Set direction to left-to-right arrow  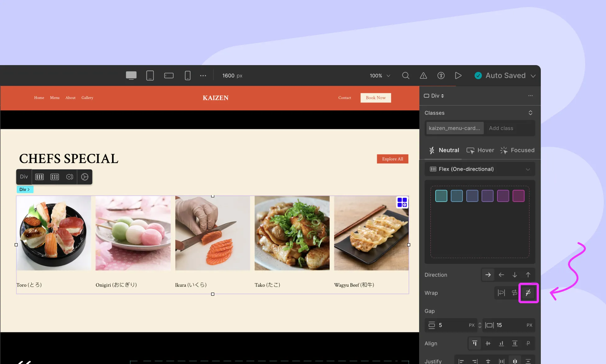click(488, 275)
